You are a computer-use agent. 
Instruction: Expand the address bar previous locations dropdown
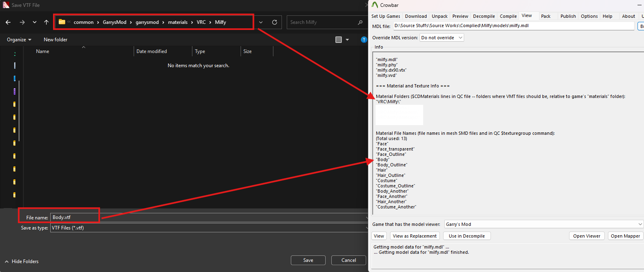click(261, 22)
